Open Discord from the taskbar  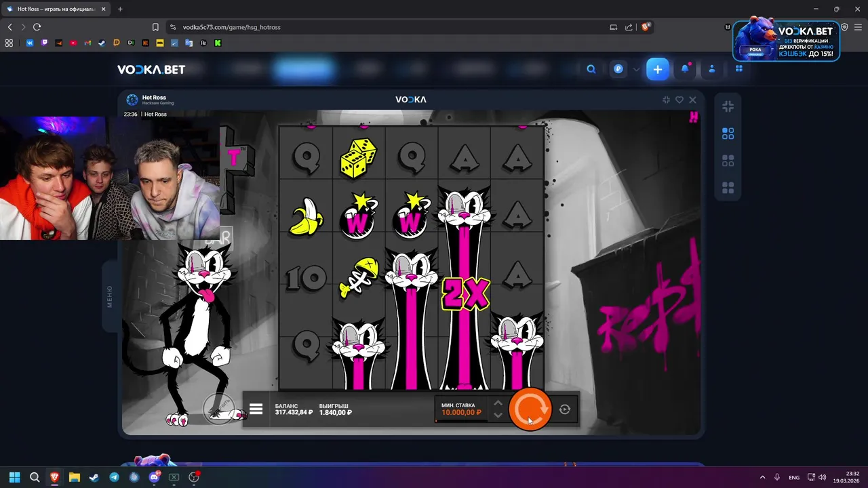(x=154, y=477)
